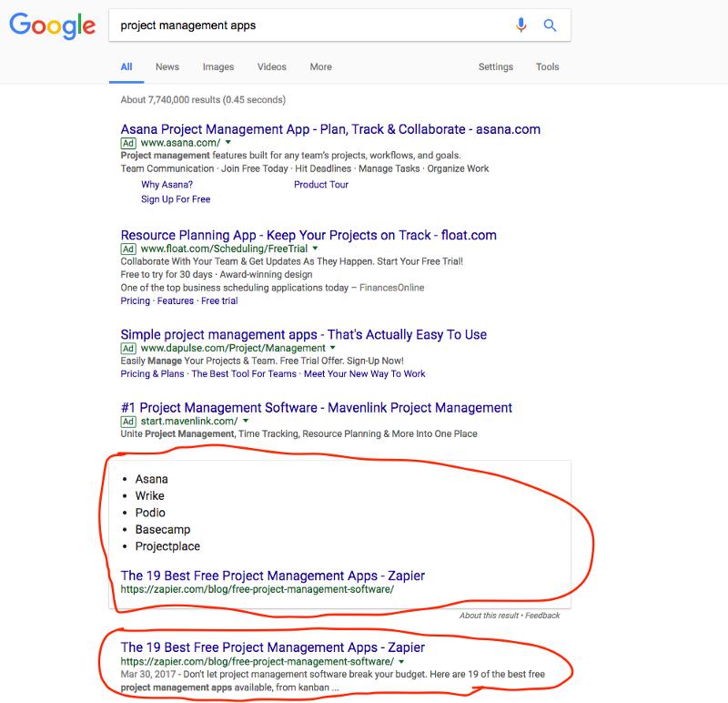This screenshot has height=703, width=728.
Task: Click 'Meet Your New Way To Work' sitelink
Action: (x=365, y=373)
